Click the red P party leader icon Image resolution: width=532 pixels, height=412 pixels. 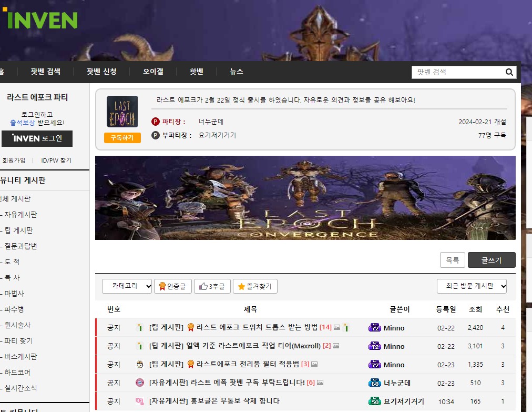[x=156, y=122]
